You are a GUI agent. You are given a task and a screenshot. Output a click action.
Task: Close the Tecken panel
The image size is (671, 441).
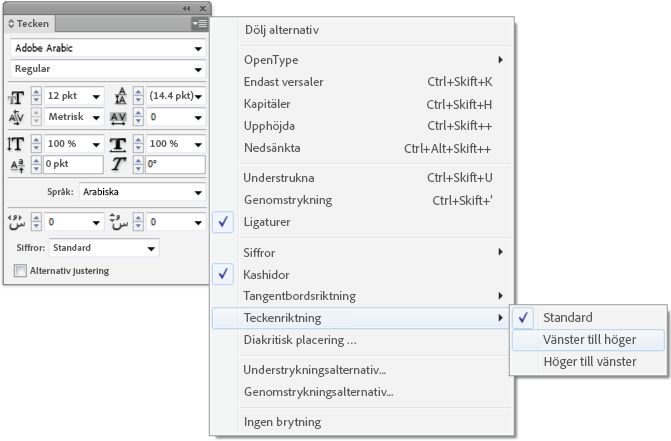(x=203, y=8)
